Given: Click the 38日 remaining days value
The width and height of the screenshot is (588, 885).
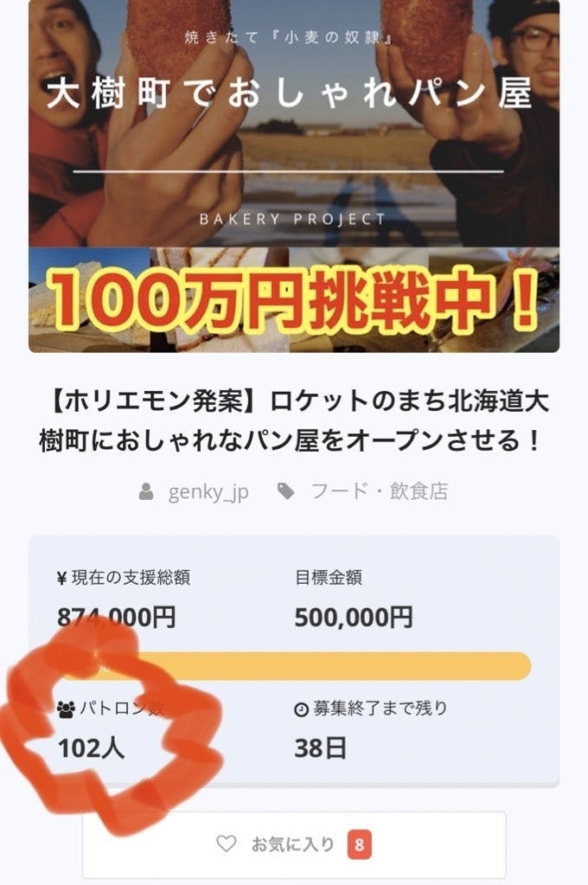Looking at the screenshot, I should click(320, 748).
